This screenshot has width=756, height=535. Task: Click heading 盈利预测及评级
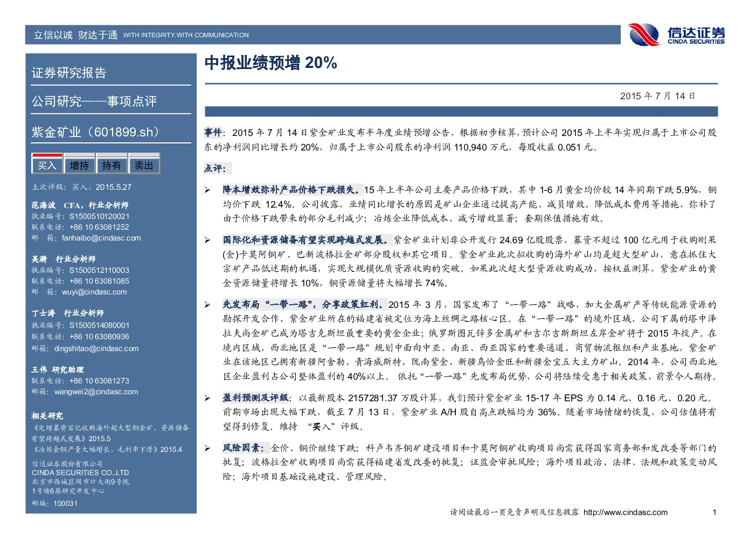[x=255, y=398]
